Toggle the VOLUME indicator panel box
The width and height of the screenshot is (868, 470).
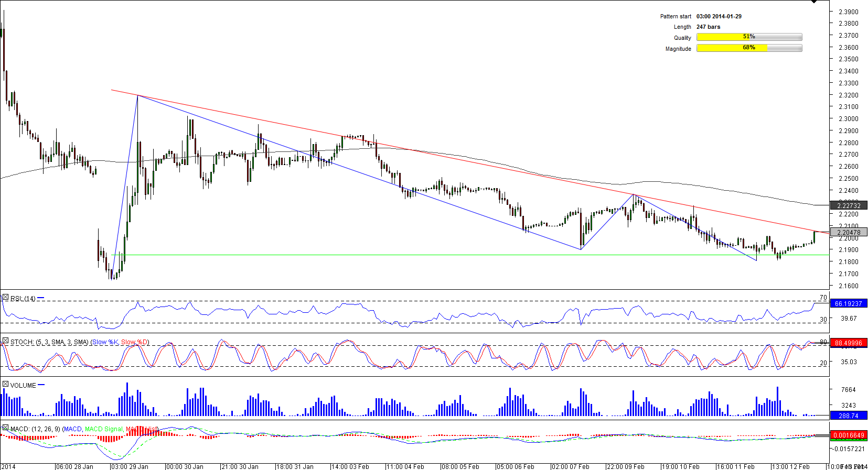pyautogui.click(x=5, y=385)
